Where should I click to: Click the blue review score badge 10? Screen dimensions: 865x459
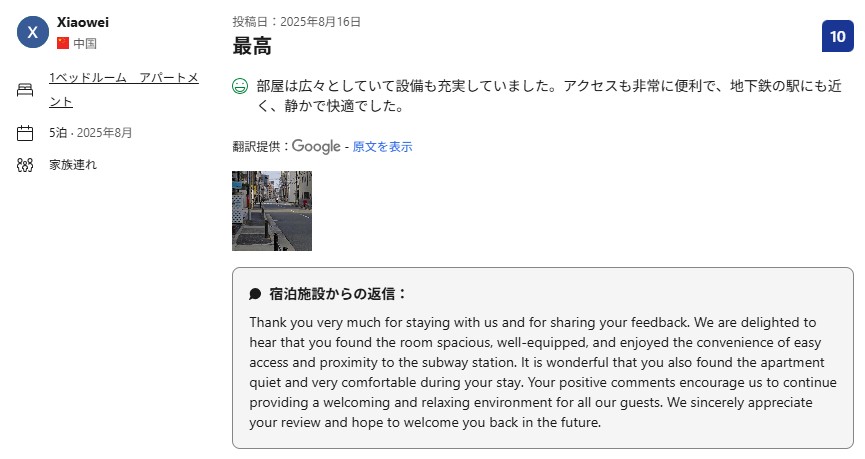click(837, 36)
